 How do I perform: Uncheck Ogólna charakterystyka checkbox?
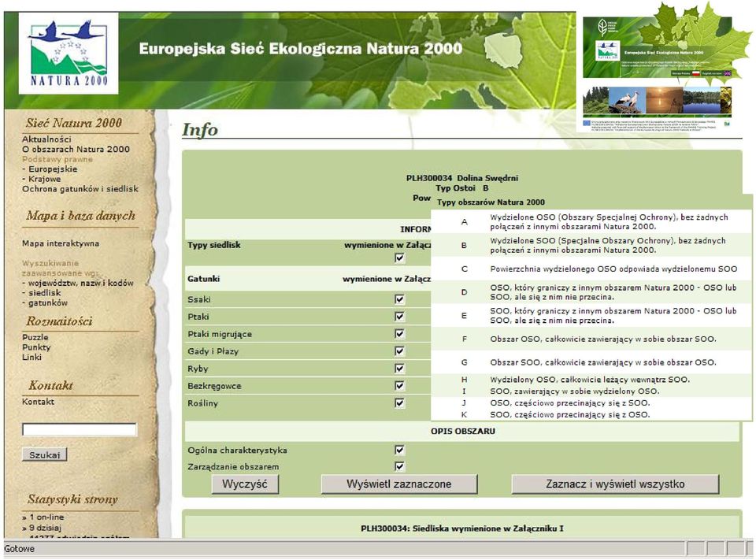click(x=399, y=450)
